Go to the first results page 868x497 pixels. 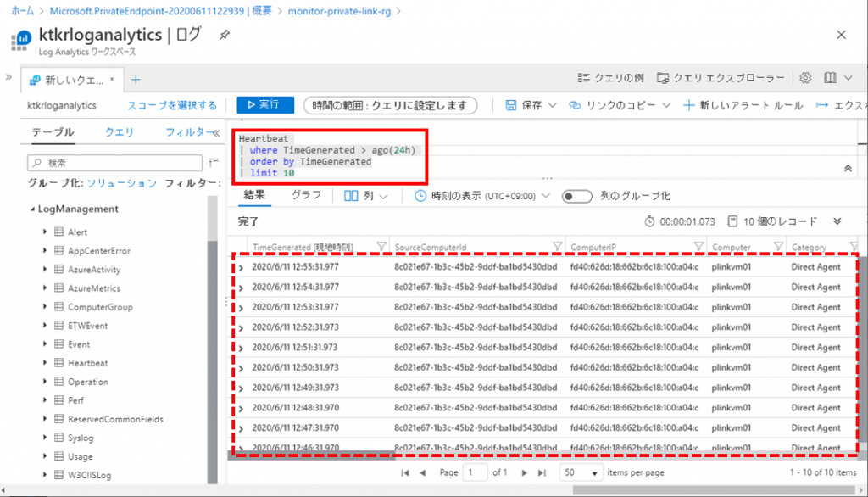pos(405,472)
